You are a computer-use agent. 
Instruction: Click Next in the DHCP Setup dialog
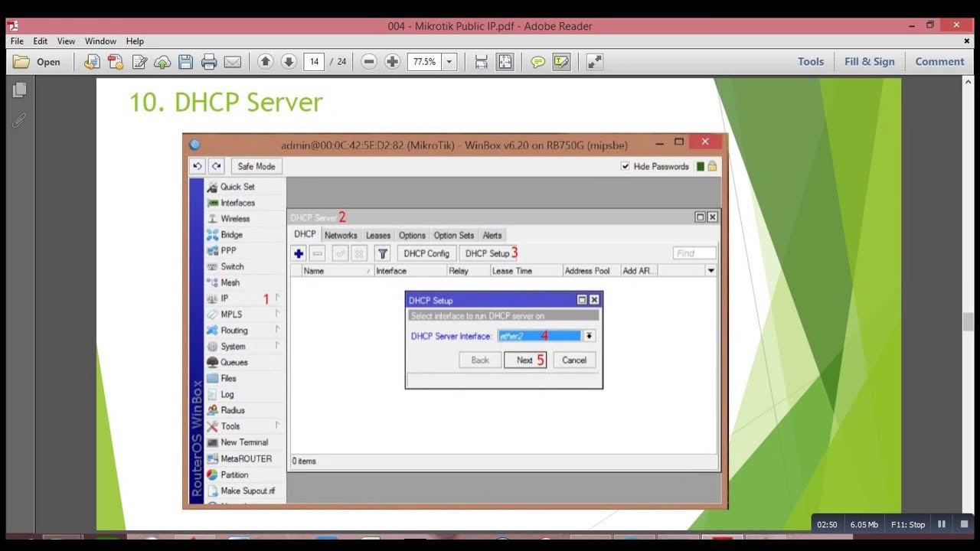pos(525,360)
